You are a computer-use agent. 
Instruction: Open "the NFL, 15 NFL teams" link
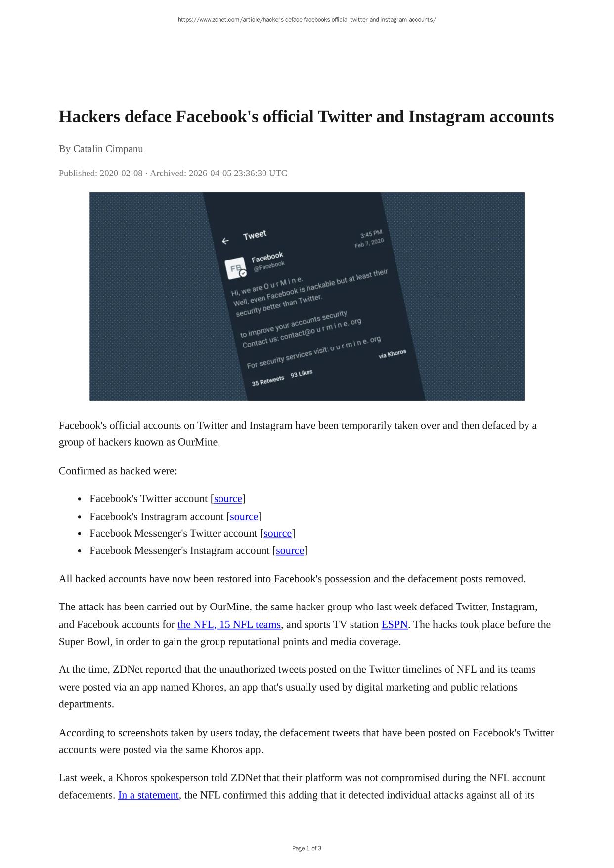click(x=229, y=624)
